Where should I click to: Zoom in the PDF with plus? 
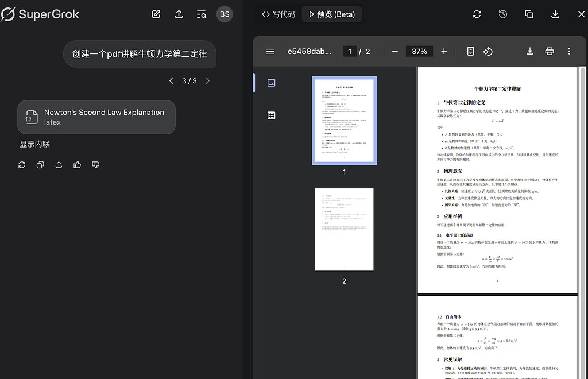444,51
